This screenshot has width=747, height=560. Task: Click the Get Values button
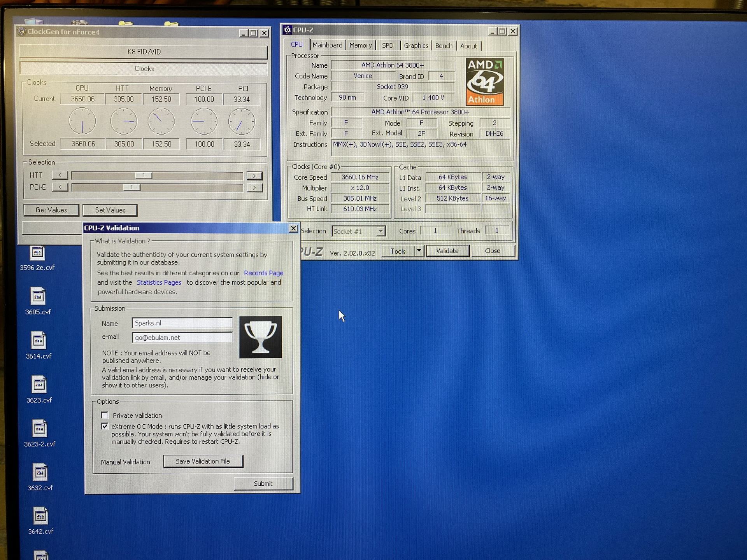[51, 210]
